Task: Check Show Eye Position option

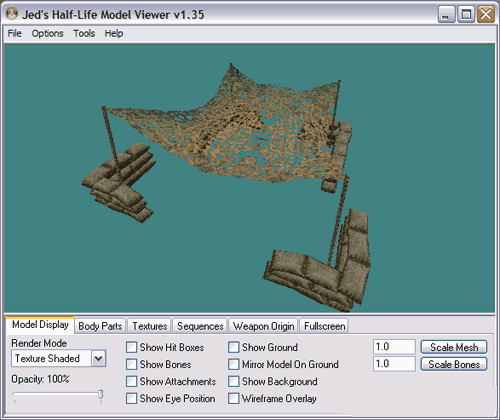Action: [x=132, y=398]
